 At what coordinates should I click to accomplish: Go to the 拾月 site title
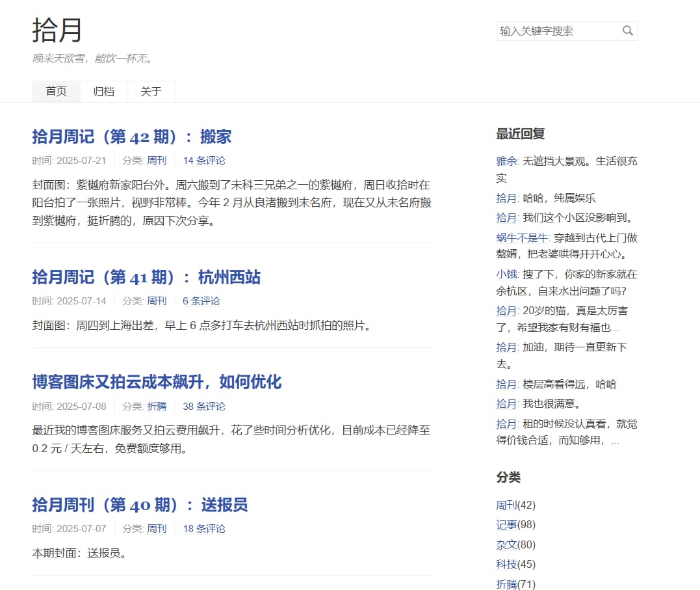pyautogui.click(x=58, y=30)
